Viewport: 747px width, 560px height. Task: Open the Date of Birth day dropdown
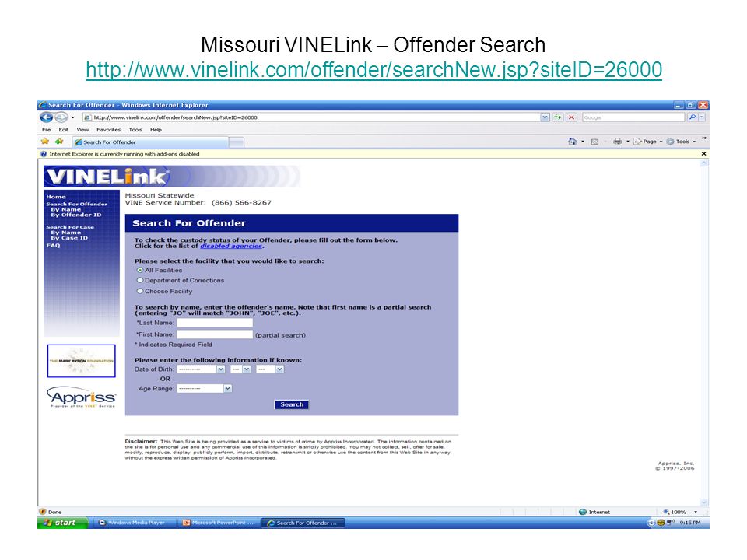pos(240,369)
